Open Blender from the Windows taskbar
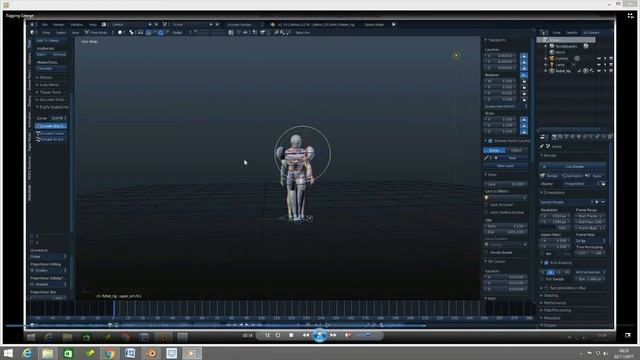The width and height of the screenshot is (640, 360). [x=151, y=353]
